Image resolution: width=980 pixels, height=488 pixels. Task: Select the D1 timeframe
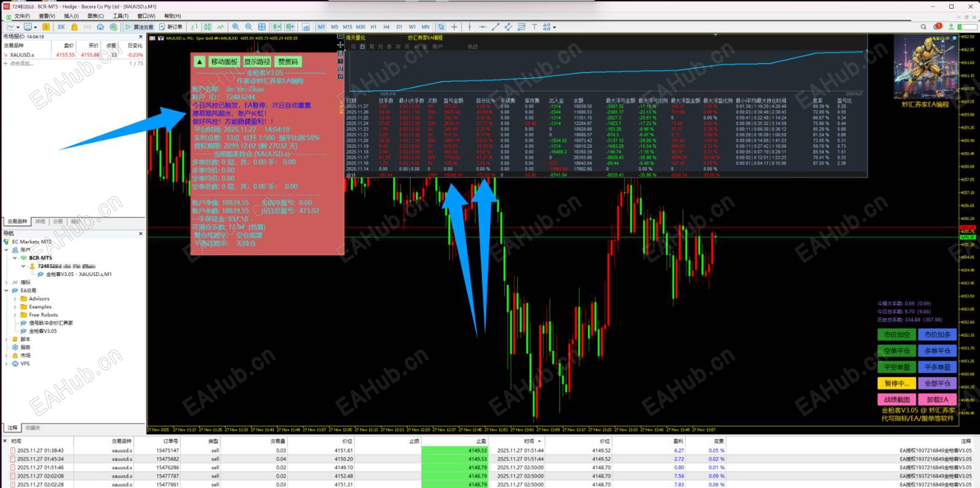tap(399, 27)
